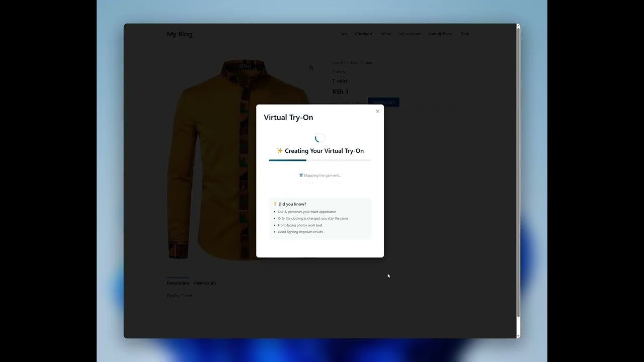Screen dimensions: 644x362
Task: Click the quantity input field
Action: pyautogui.click(x=347, y=102)
